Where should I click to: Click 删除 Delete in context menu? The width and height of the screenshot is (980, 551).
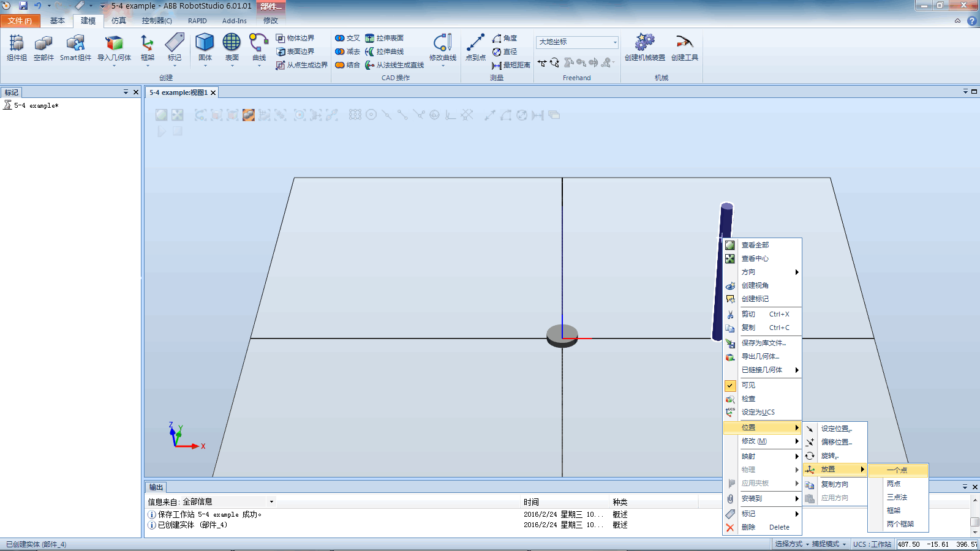(x=763, y=527)
